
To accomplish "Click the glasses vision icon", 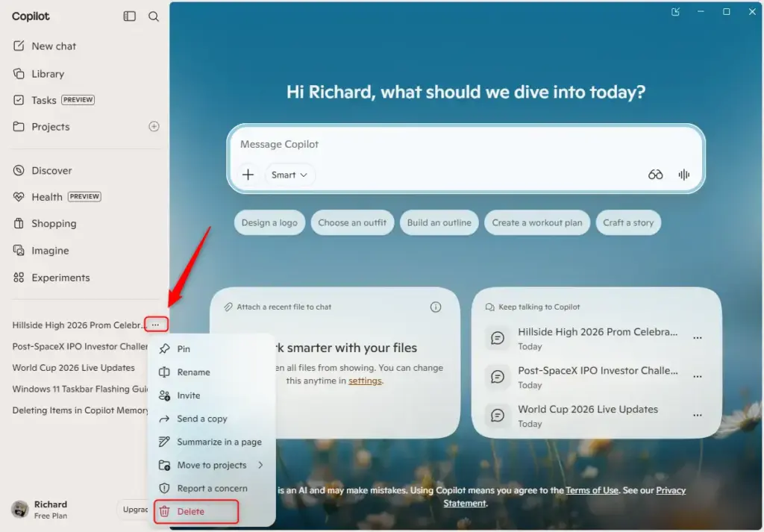I will pos(655,175).
